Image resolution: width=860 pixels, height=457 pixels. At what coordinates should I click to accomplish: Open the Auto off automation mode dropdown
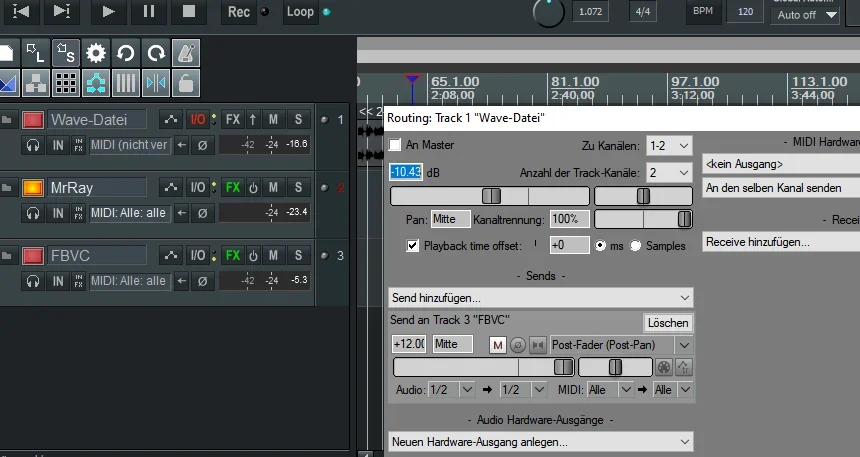click(807, 15)
